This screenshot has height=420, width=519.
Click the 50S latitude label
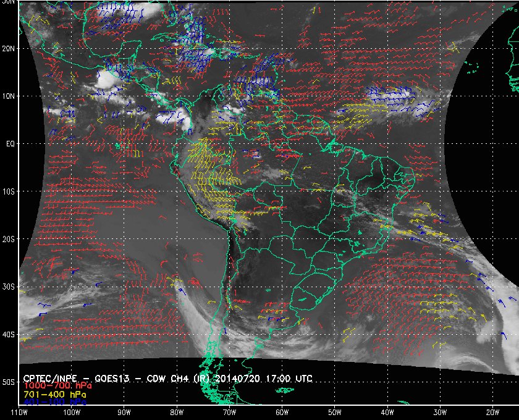point(9,382)
